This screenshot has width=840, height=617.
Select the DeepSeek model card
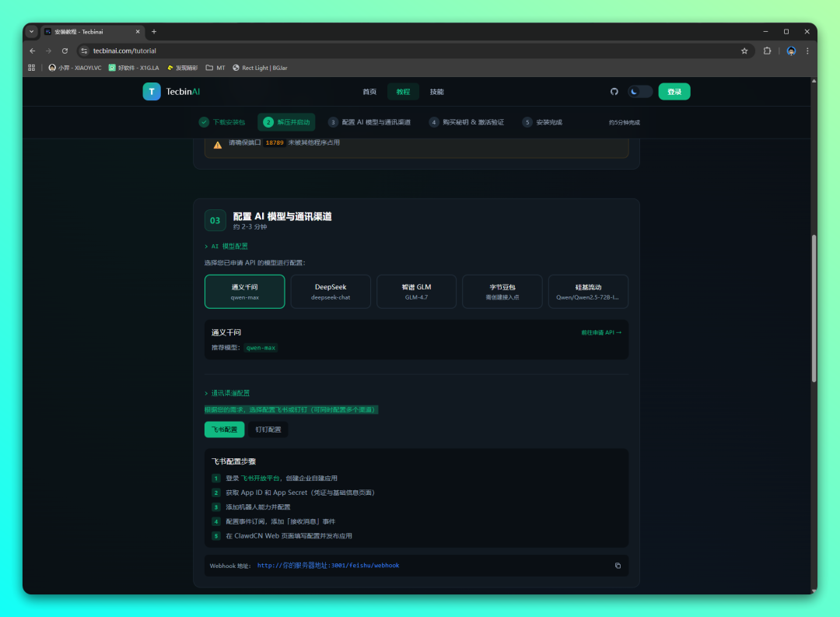(x=331, y=292)
